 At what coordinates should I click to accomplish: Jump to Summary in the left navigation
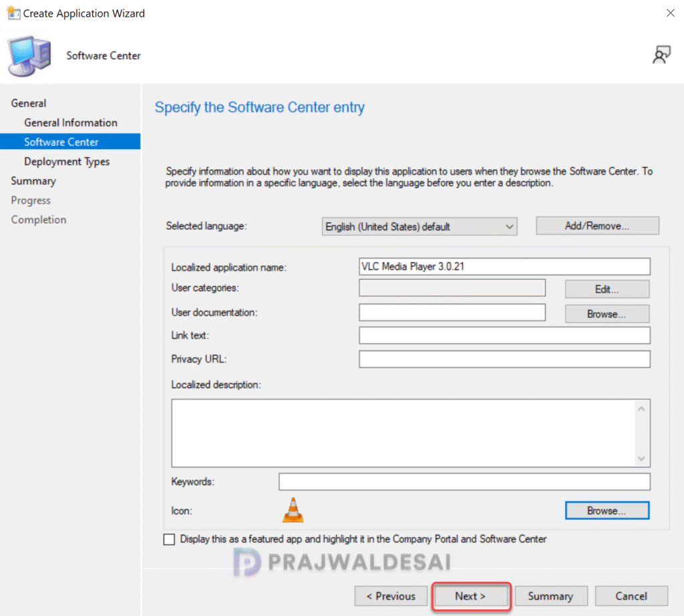click(x=33, y=180)
